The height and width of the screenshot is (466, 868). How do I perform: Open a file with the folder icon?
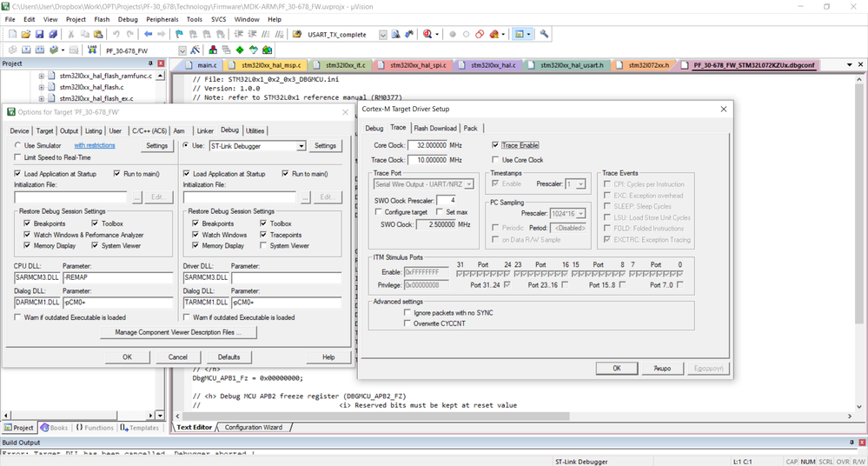[25, 35]
